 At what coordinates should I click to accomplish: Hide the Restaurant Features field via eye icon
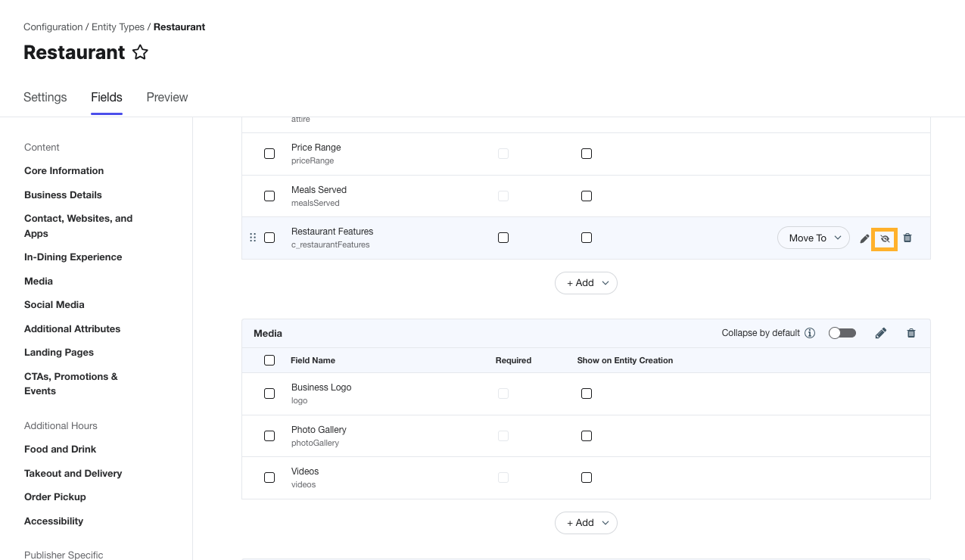[885, 238]
